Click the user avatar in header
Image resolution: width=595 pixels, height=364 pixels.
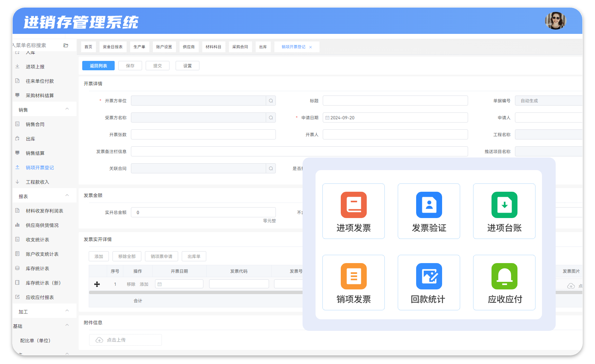(x=555, y=21)
